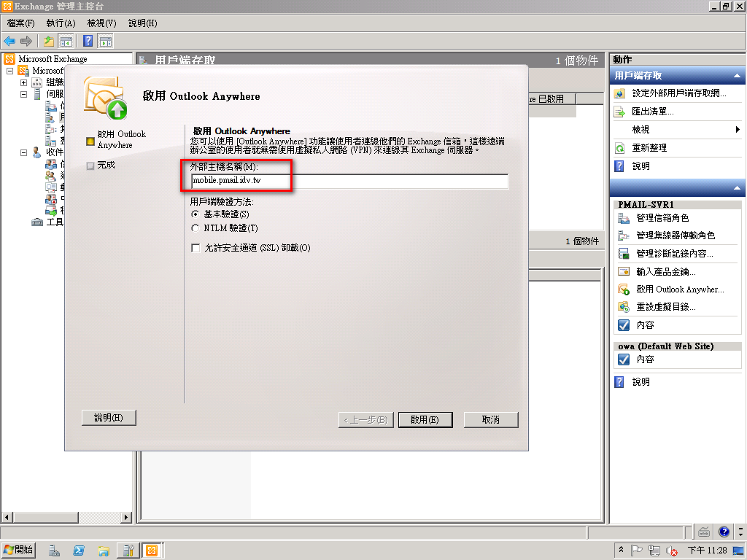Select NTLM 驗證 radio button
The width and height of the screenshot is (747, 560).
(x=196, y=228)
